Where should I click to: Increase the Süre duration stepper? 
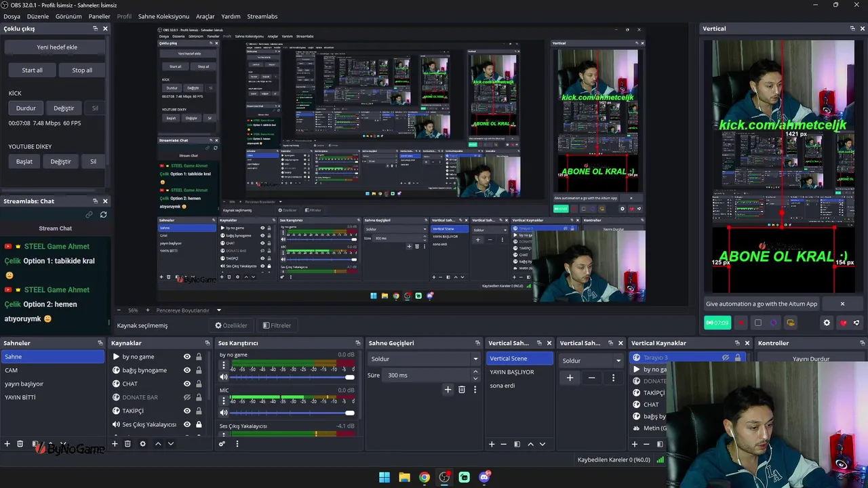point(475,371)
